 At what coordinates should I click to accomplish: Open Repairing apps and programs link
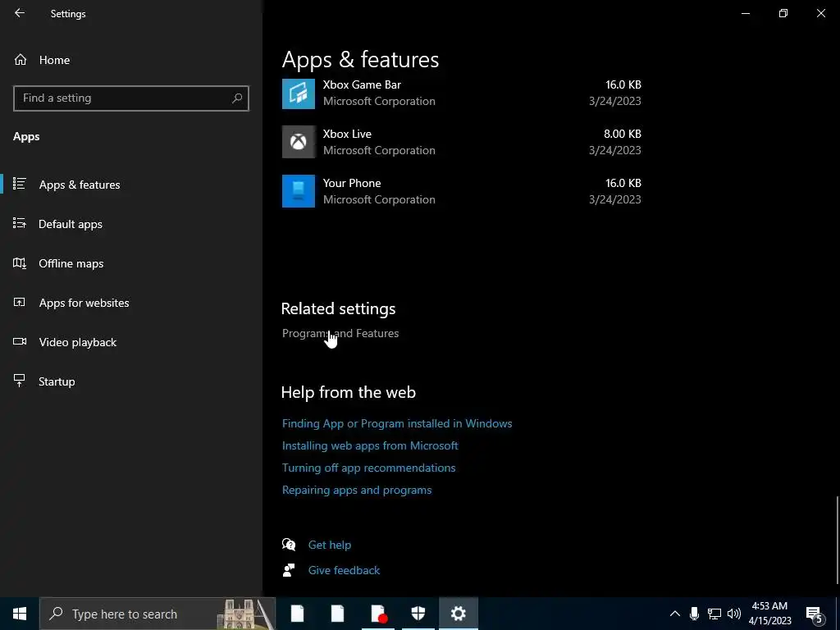(357, 491)
